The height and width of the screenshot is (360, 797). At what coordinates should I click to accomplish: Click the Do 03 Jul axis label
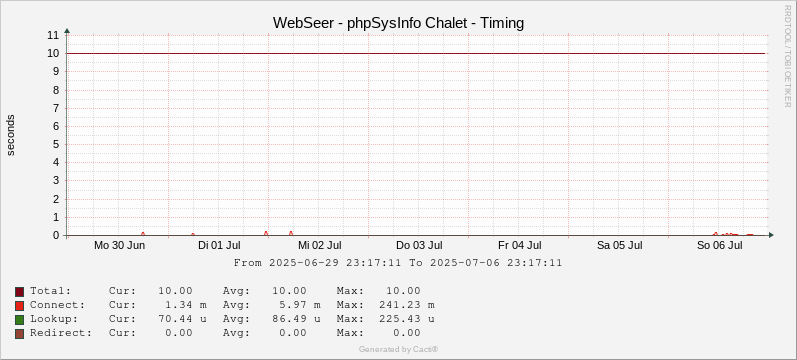419,246
